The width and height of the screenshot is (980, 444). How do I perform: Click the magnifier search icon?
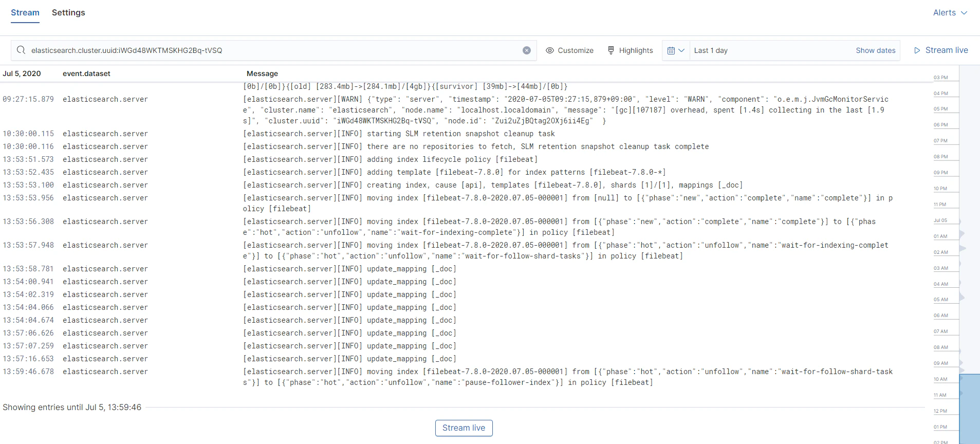click(21, 50)
